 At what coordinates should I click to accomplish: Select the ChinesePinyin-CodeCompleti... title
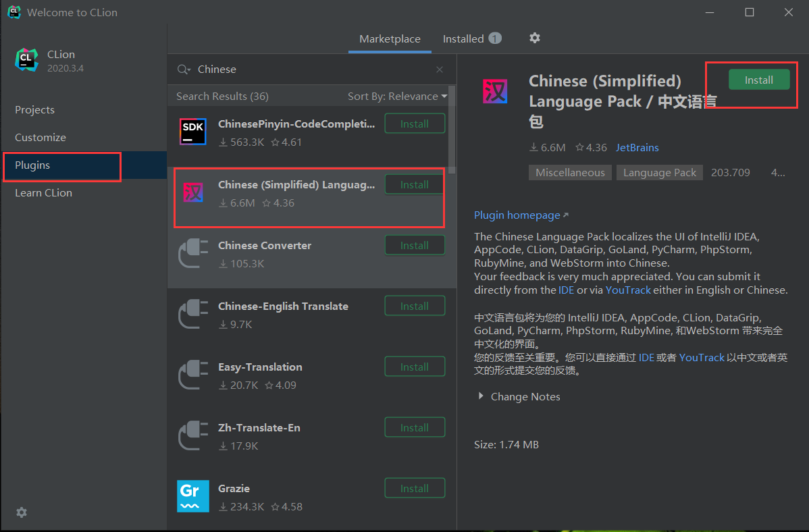pos(296,124)
